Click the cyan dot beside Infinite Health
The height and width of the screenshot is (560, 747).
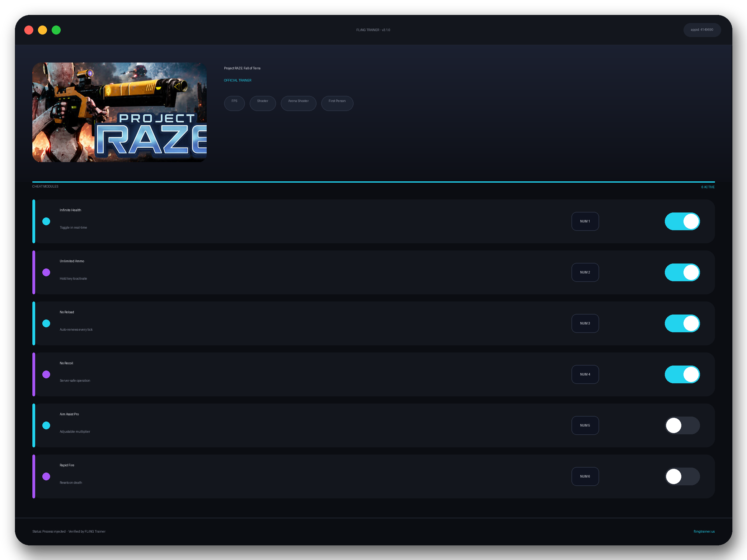tap(46, 221)
